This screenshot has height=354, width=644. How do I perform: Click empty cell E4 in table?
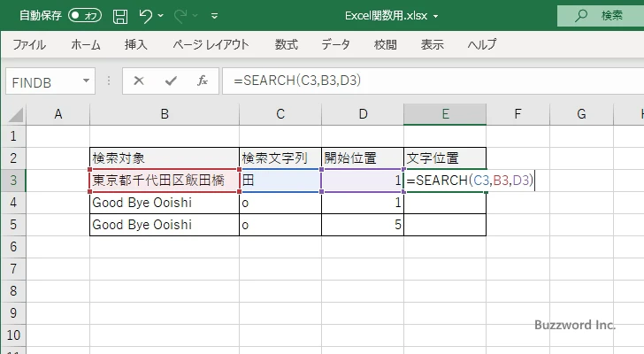[445, 203]
